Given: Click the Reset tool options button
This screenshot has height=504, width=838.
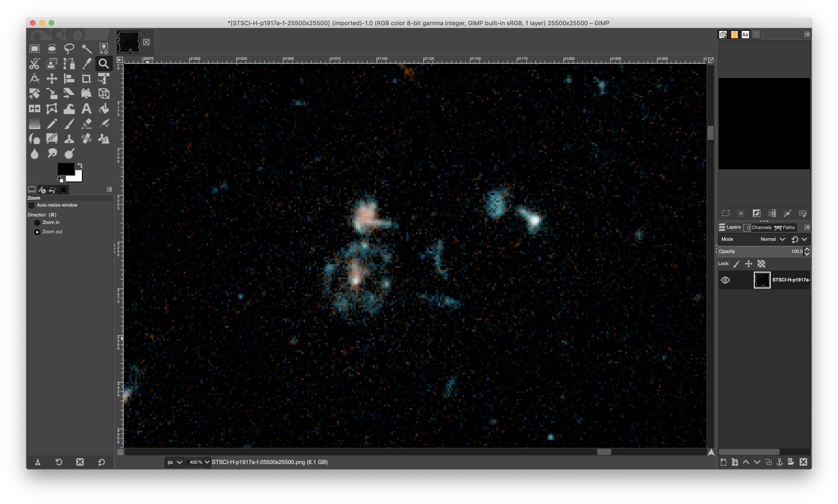Looking at the screenshot, I should tap(101, 462).
